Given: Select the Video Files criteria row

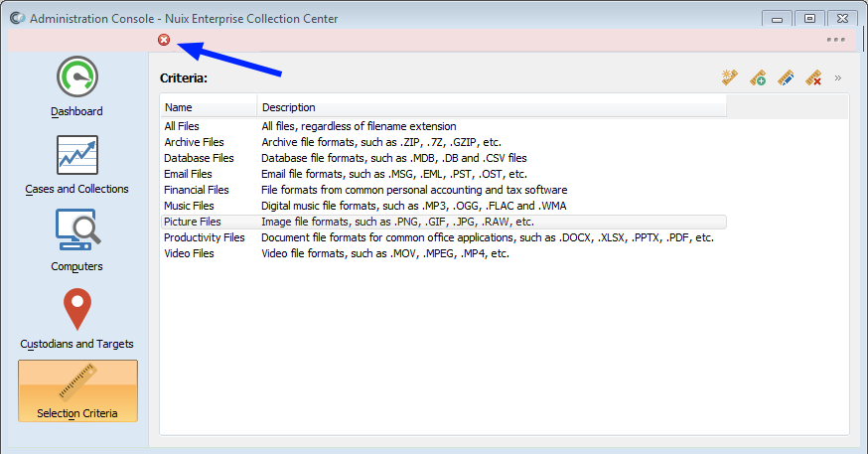Looking at the screenshot, I should tap(444, 253).
